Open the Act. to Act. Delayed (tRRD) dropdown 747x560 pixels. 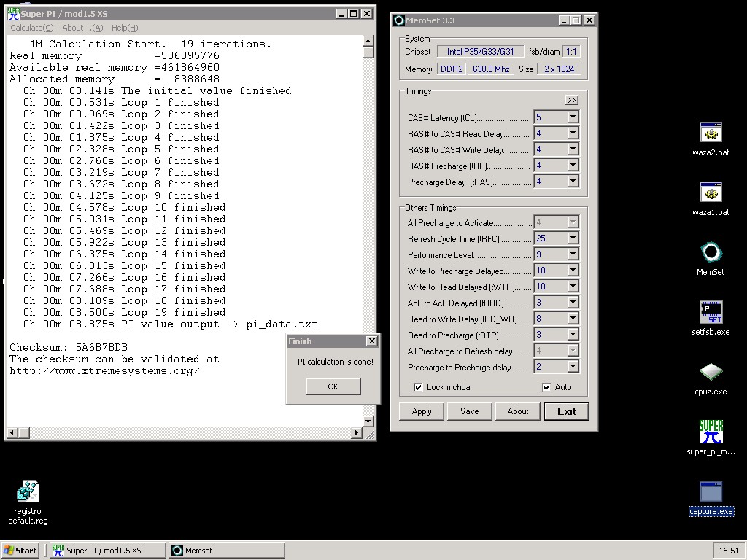(573, 303)
